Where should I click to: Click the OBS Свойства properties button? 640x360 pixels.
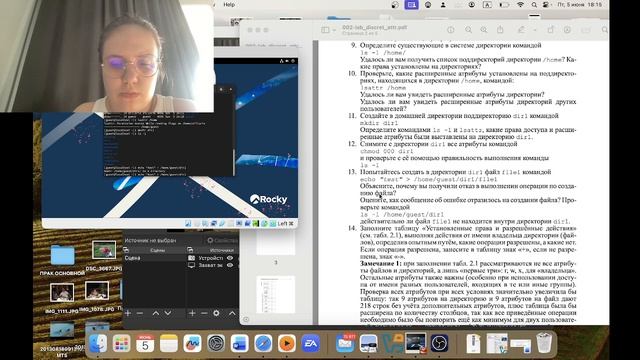[x=222, y=240]
